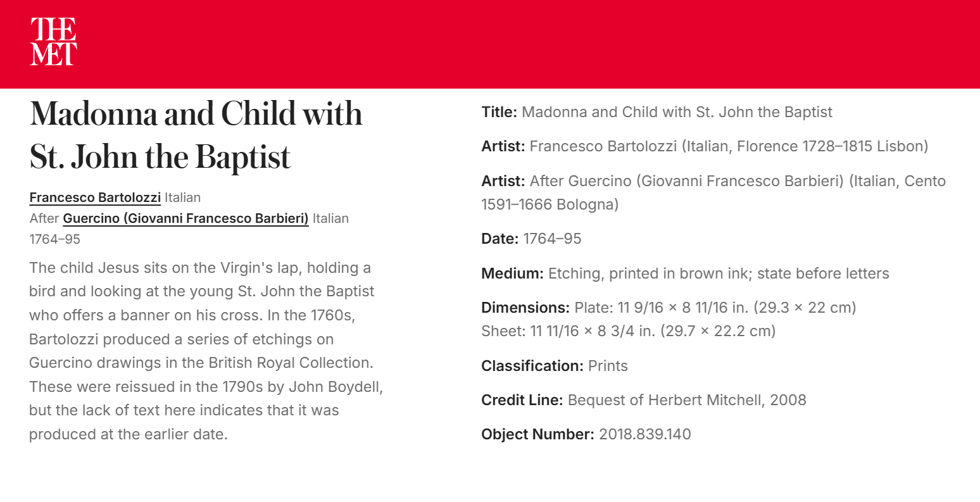Viewport: 980px width, 502px height.
Task: Click the red header banner
Action: [490, 44]
